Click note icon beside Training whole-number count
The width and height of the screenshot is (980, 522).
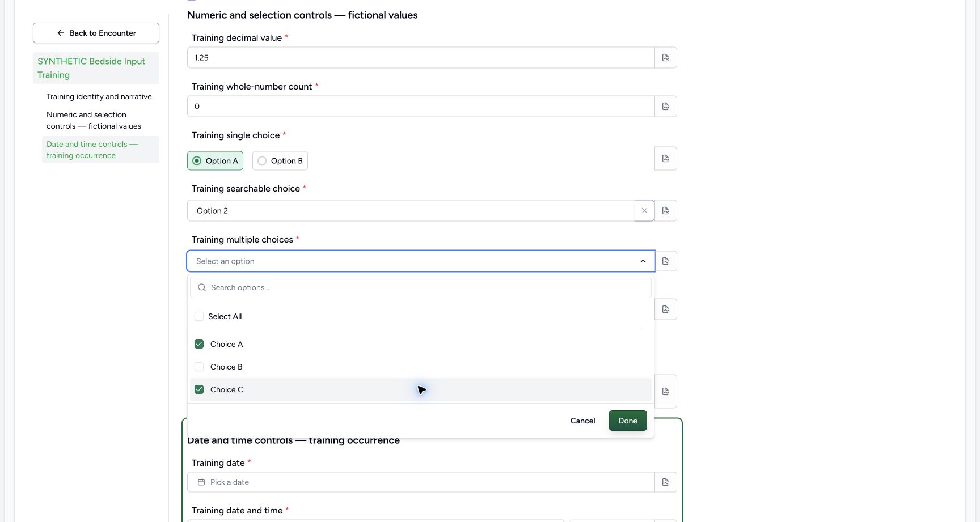coord(665,107)
